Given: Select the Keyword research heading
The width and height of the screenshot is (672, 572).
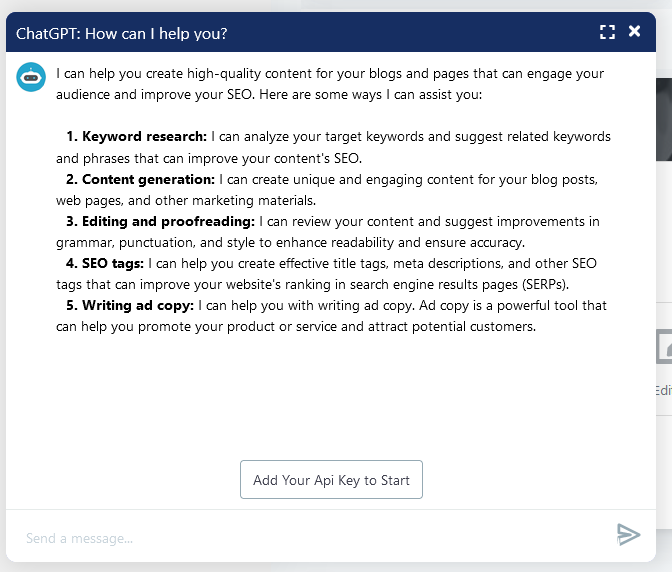Looking at the screenshot, I should pos(144,136).
